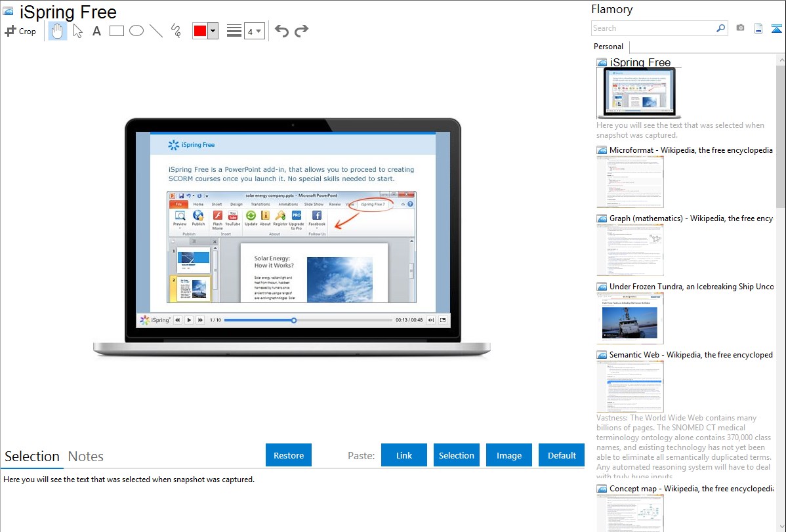Pick the rectangle drawing tool
Viewport: 786px width, 532px height.
click(116, 31)
